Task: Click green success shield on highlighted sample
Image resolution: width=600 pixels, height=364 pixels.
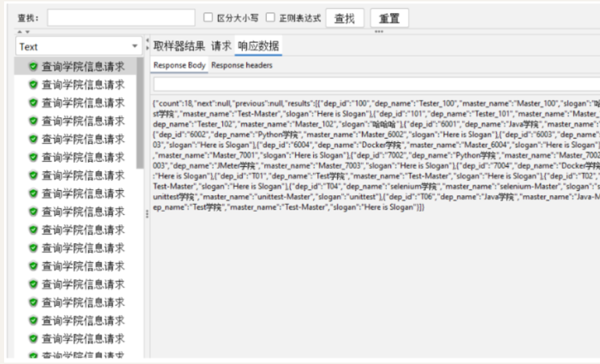Action: pyautogui.click(x=33, y=67)
